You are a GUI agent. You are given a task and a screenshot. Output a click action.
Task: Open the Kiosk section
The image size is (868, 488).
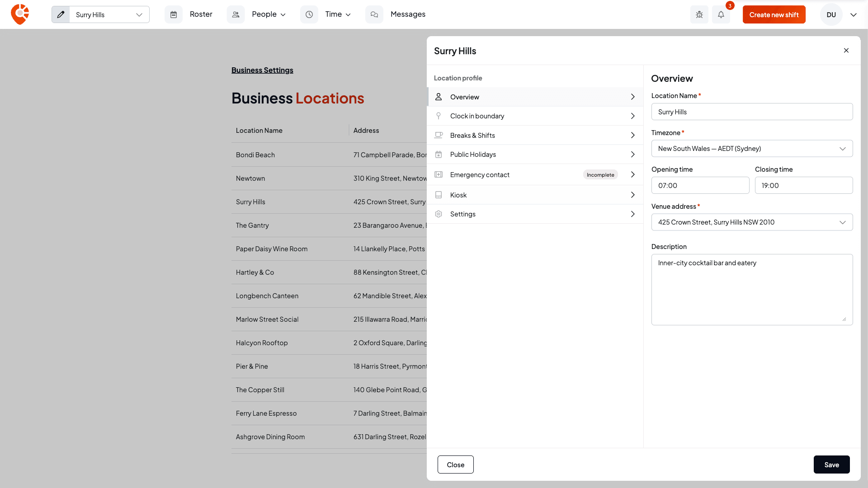[x=535, y=195]
